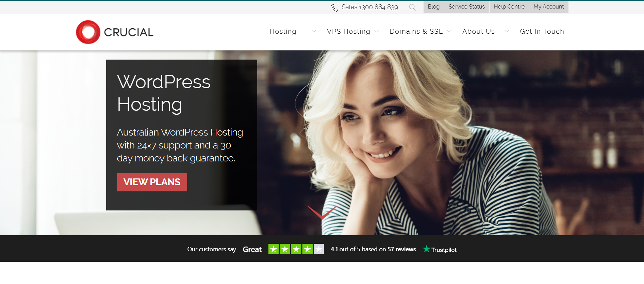Viewport: 644px width, 284px height.
Task: Visit the Help Centre
Action: [x=509, y=7]
